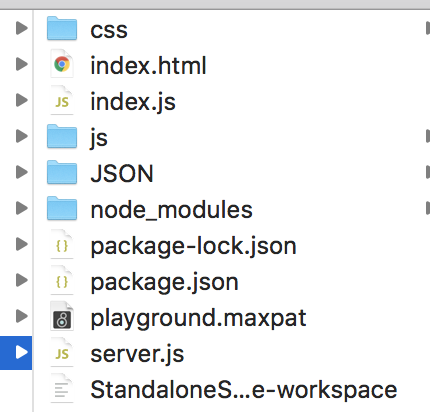Screen dimensions: 430x412
Task: Click the node_modules folder icon
Action: [62, 208]
